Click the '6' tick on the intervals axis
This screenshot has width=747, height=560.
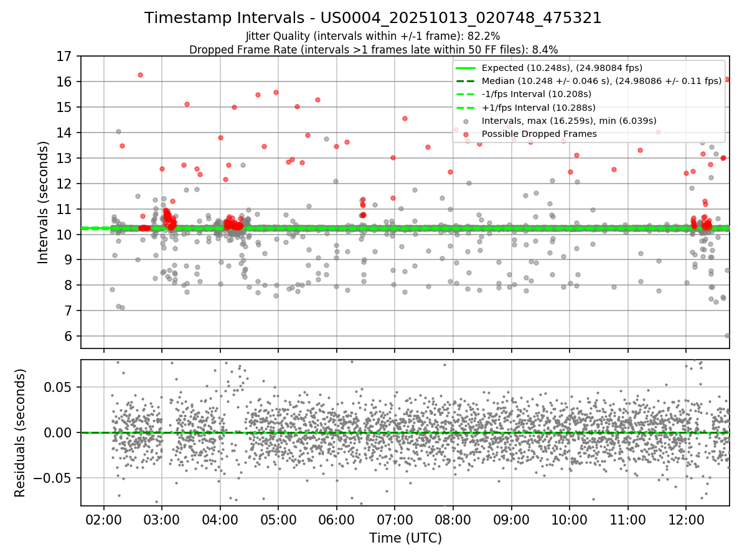tap(68, 337)
